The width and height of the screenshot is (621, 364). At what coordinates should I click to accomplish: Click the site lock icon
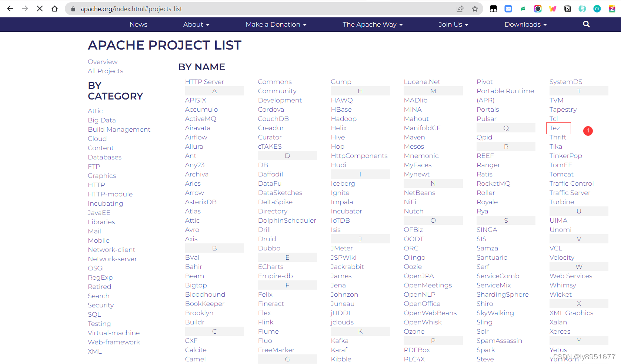pos(73,9)
